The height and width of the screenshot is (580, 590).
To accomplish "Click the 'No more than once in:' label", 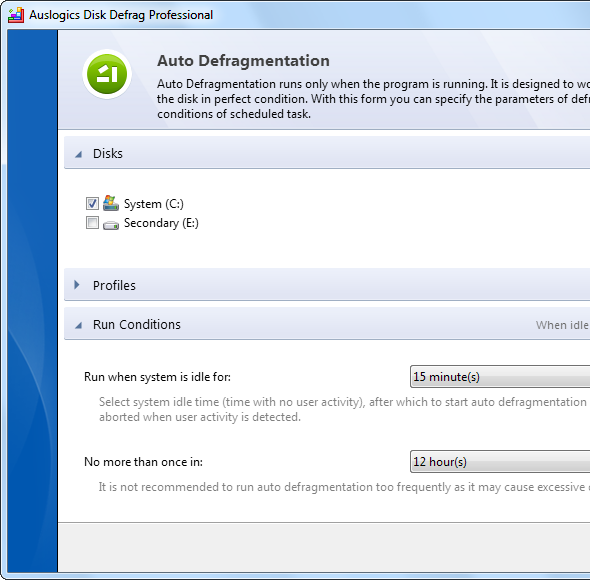I will pyautogui.click(x=143, y=462).
